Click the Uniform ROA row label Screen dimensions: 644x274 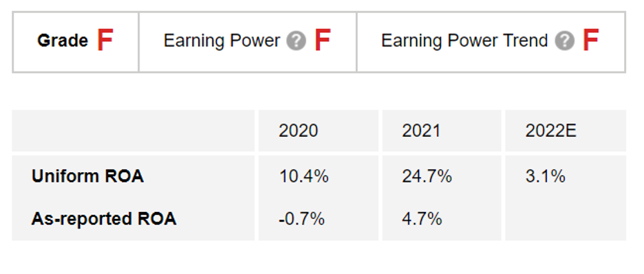pyautogui.click(x=87, y=176)
